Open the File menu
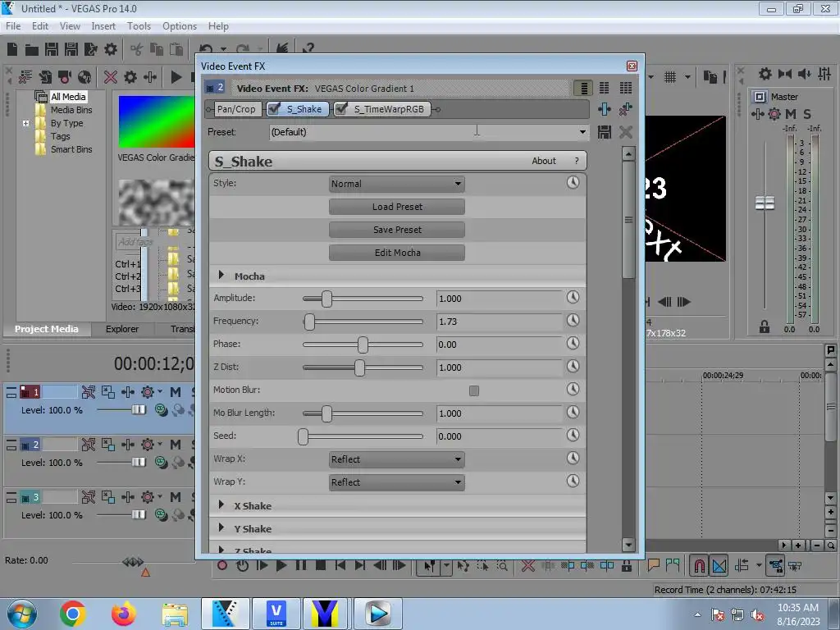 coord(13,25)
